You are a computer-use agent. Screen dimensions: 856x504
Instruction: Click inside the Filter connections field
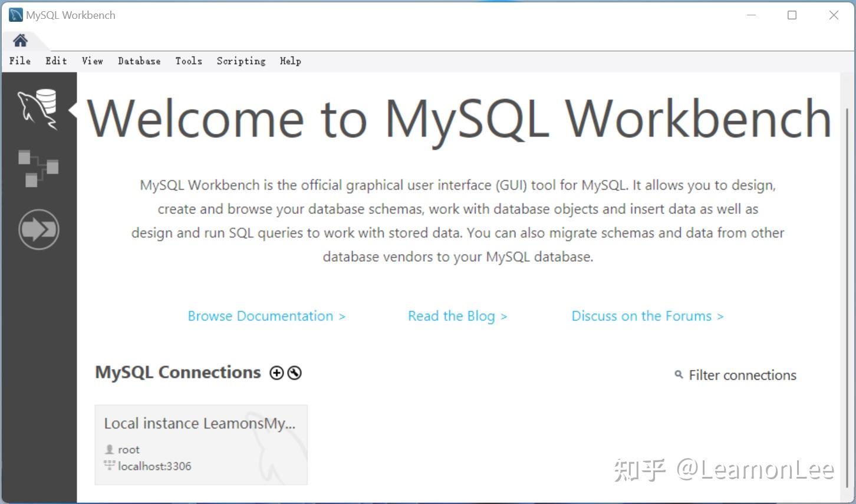(x=743, y=375)
